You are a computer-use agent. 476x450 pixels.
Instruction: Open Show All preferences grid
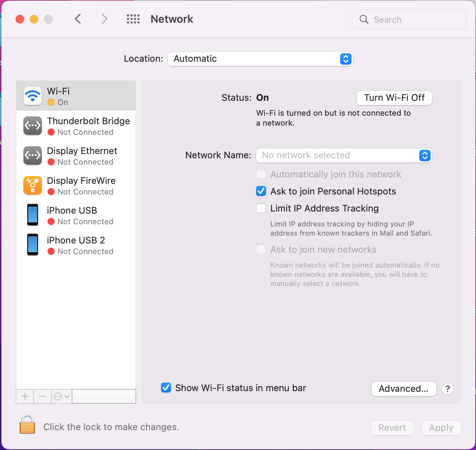(x=133, y=19)
